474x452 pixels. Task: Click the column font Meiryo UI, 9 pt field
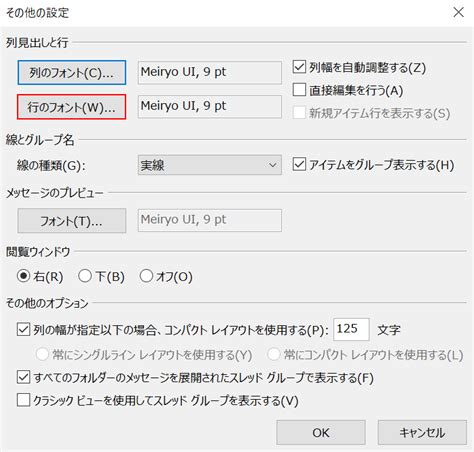[x=210, y=72]
